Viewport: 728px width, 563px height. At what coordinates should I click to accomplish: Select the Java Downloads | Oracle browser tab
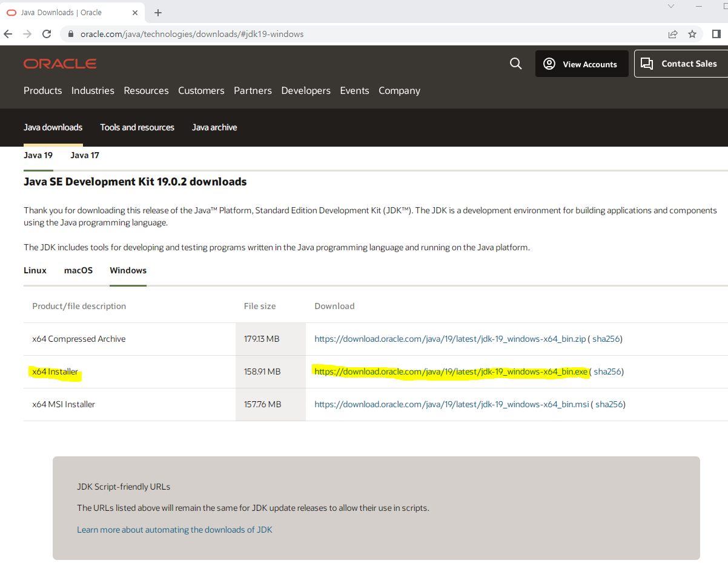tap(73, 13)
